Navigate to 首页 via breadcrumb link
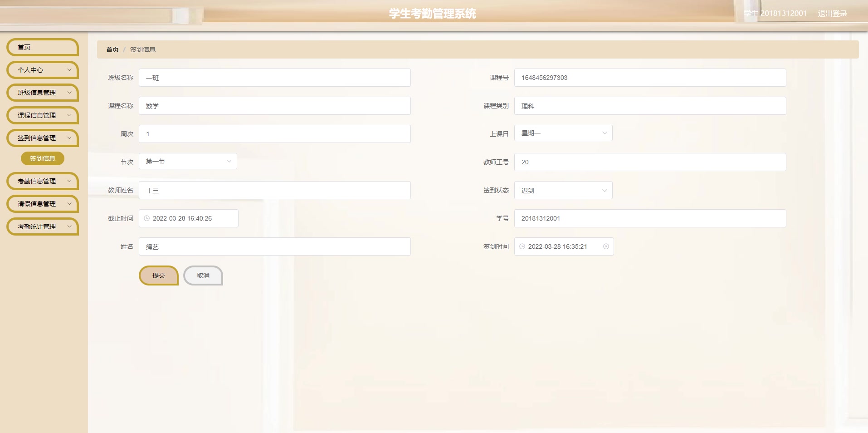The image size is (868, 433). (x=112, y=49)
